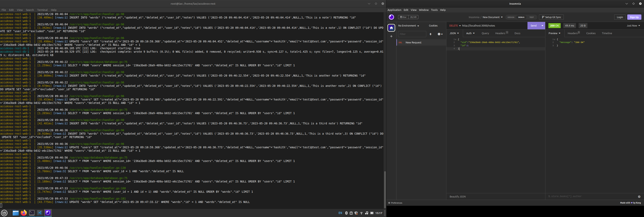
Task: Click the Setup Git Sync button
Action: 551,17
